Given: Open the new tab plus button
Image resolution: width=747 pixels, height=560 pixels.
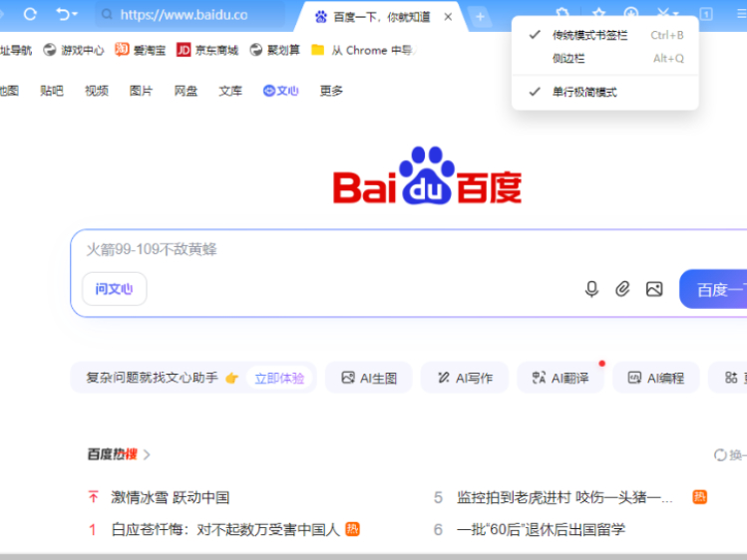Looking at the screenshot, I should pyautogui.click(x=480, y=16).
